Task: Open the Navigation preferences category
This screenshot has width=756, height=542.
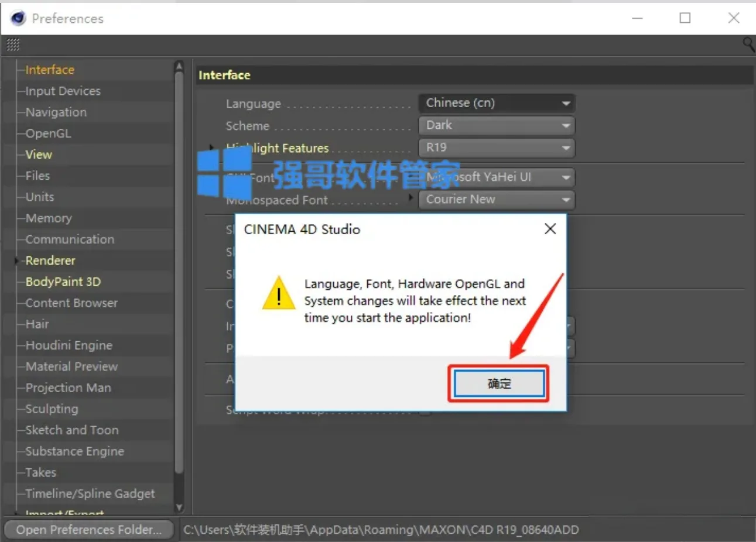Action: (x=56, y=112)
